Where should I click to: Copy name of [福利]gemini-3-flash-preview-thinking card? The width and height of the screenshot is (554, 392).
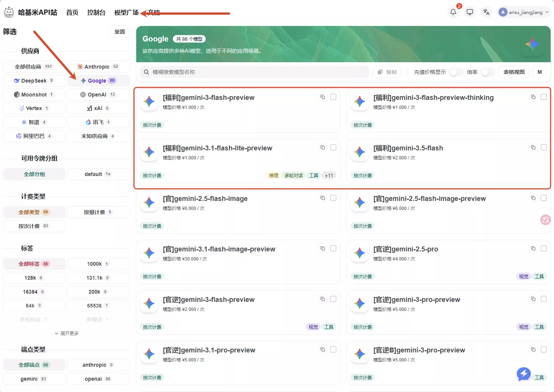(x=533, y=97)
